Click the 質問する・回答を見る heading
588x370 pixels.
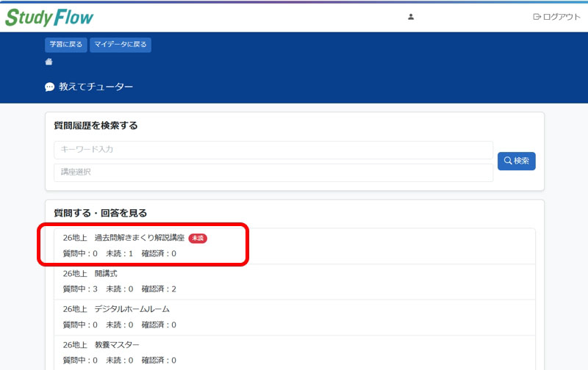101,213
